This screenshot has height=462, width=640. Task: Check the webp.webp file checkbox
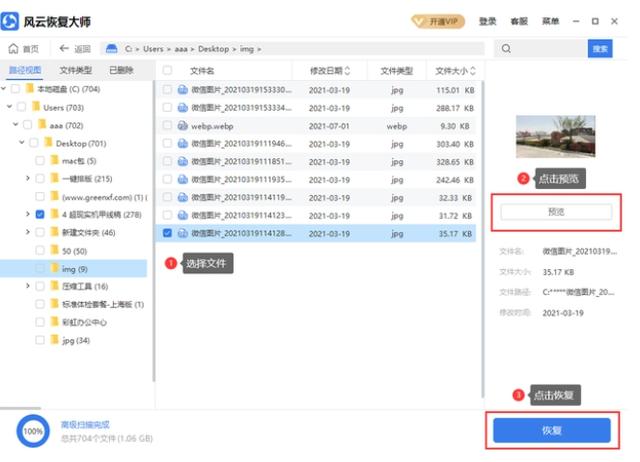coord(167,125)
